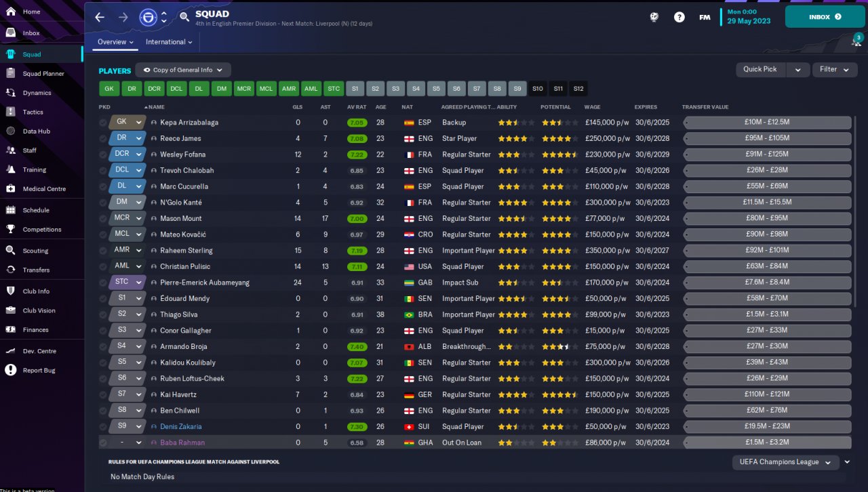Sort by the AV RAT column header
The image size is (868, 492).
pos(357,107)
